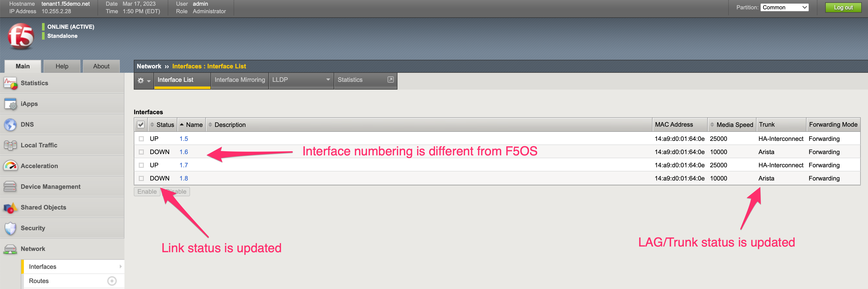The width and height of the screenshot is (868, 289).
Task: Expand the LLDP tab dropdown arrow
Action: (328, 80)
